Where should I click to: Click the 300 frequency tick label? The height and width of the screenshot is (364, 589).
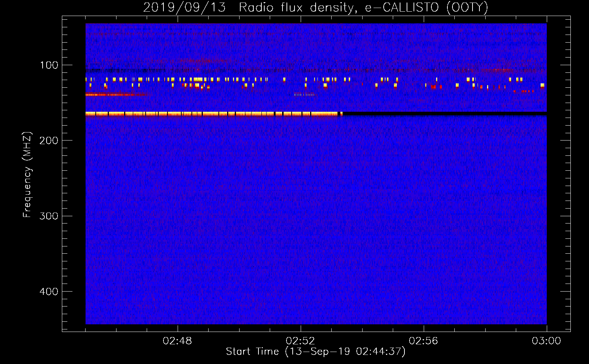(x=49, y=216)
